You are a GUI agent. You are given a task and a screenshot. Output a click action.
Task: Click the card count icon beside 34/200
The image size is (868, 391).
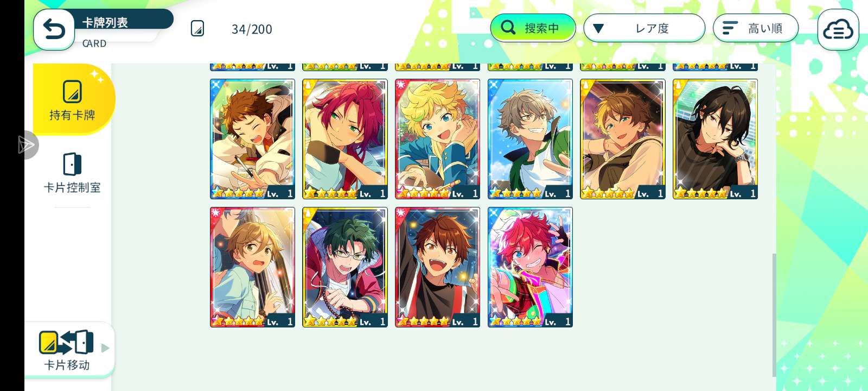click(197, 29)
